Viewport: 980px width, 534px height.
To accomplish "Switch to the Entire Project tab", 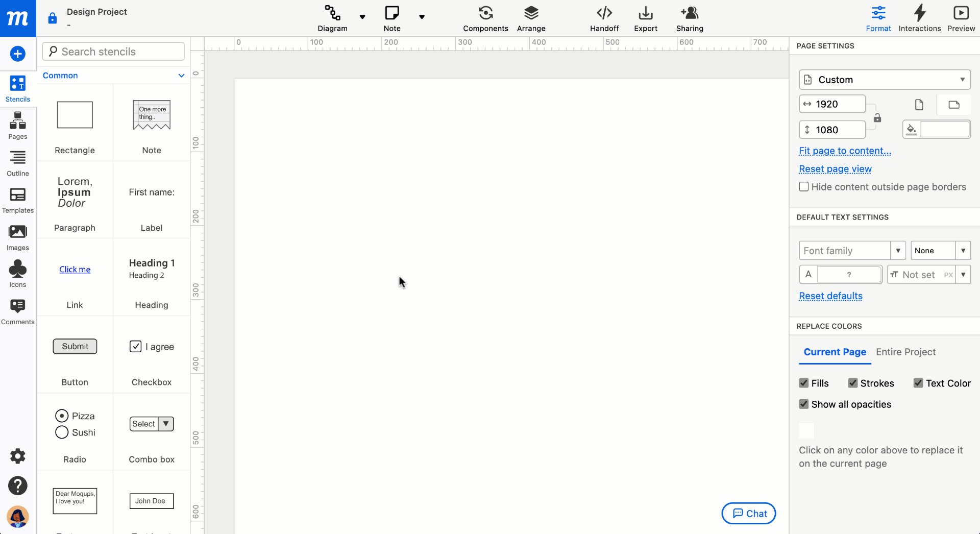I will point(905,352).
